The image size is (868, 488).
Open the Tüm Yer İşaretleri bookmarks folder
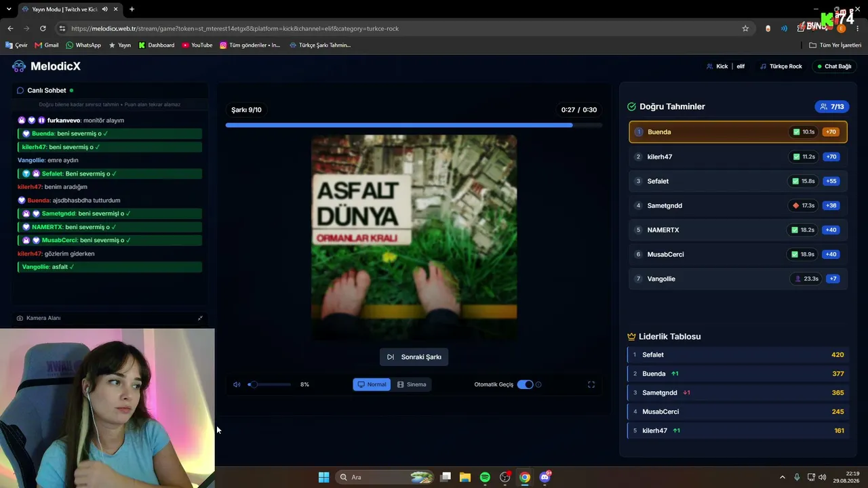[x=835, y=45]
